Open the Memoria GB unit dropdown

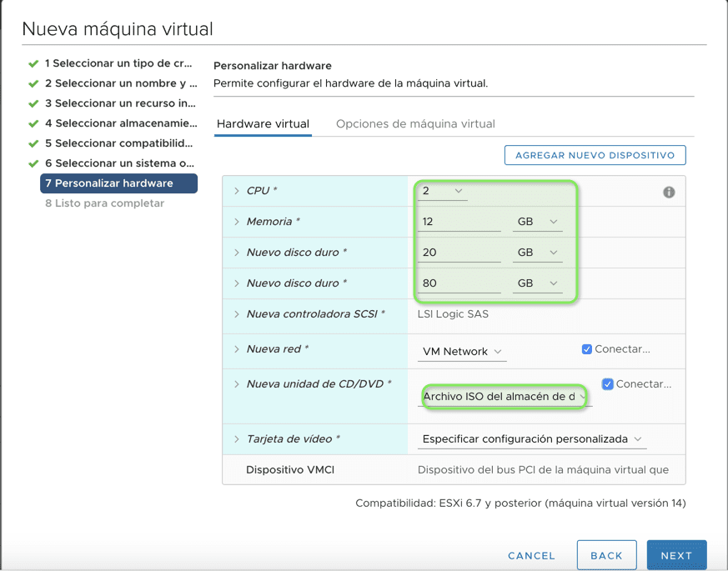[x=537, y=222]
